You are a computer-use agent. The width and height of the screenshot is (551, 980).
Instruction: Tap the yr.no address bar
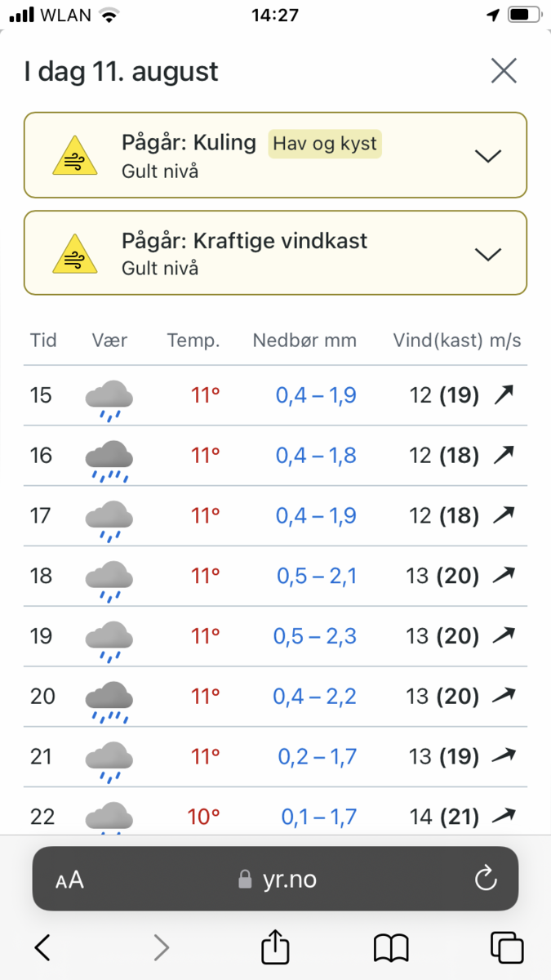[276, 879]
